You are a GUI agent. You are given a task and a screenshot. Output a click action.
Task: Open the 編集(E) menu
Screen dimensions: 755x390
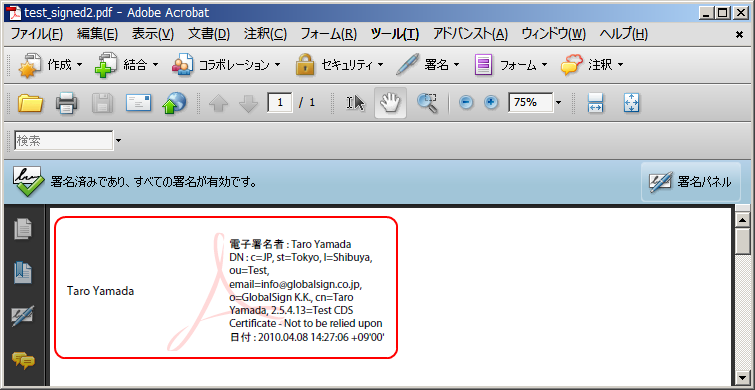point(97,34)
